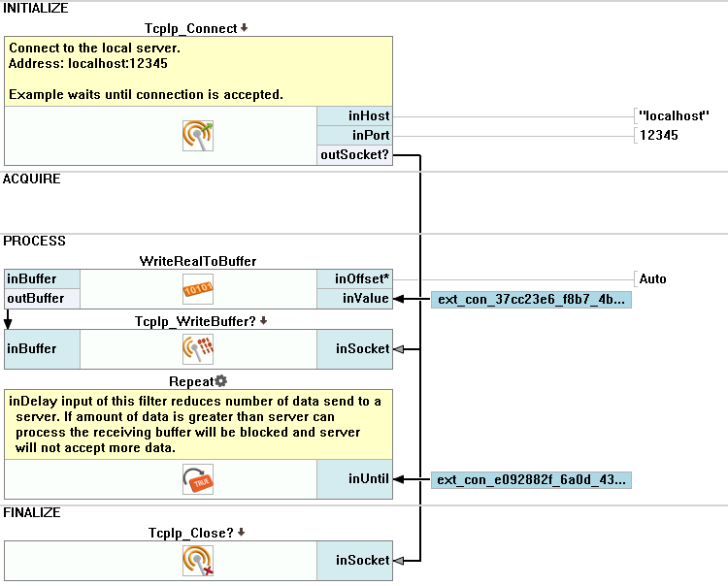
Task: Click the inHost input port
Action: coord(355,116)
